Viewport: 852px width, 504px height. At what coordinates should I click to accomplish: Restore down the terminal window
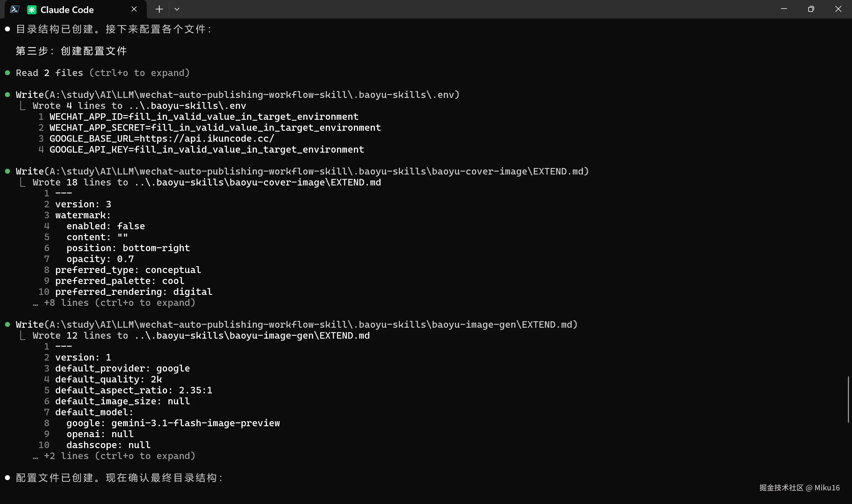point(811,9)
